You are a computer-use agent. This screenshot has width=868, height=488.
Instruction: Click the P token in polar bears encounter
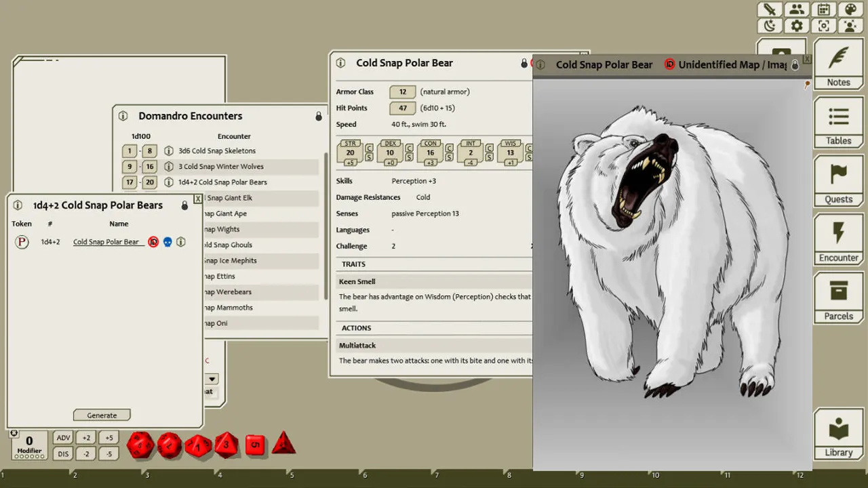pyautogui.click(x=22, y=242)
